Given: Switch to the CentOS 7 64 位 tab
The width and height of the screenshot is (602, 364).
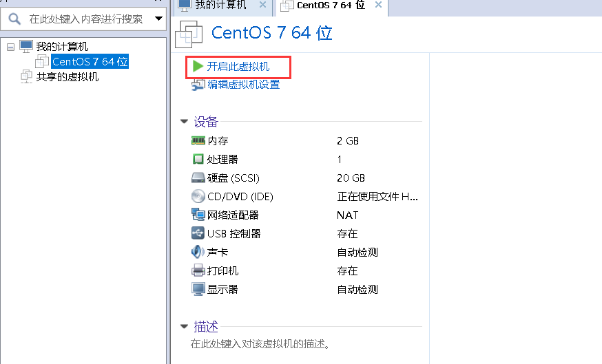Looking at the screenshot, I should coord(331,6).
